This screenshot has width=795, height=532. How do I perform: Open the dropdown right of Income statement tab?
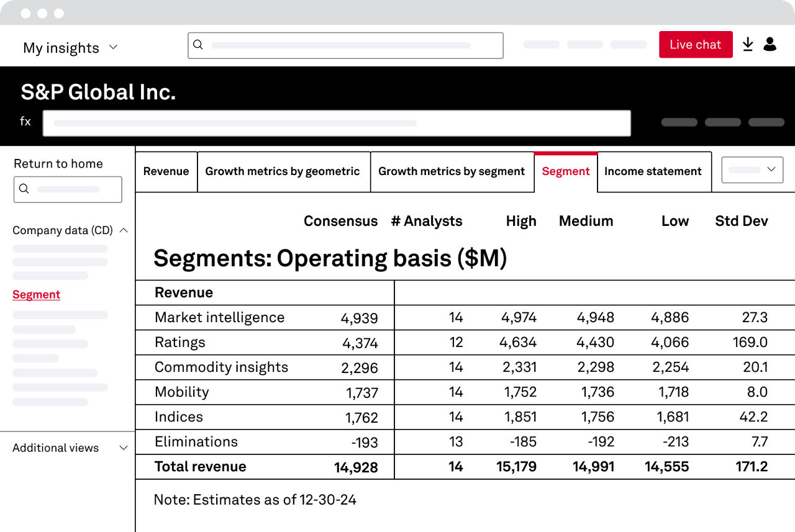(x=752, y=169)
